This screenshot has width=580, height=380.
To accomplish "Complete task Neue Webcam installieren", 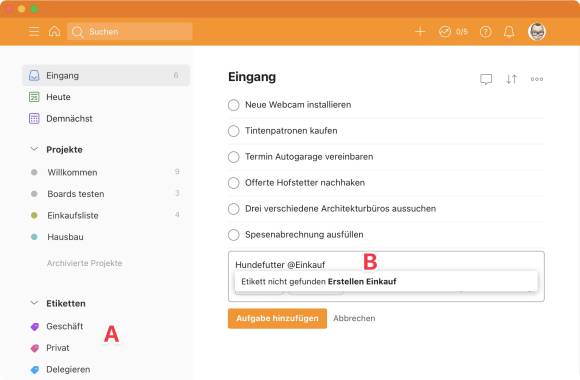I will pos(233,105).
